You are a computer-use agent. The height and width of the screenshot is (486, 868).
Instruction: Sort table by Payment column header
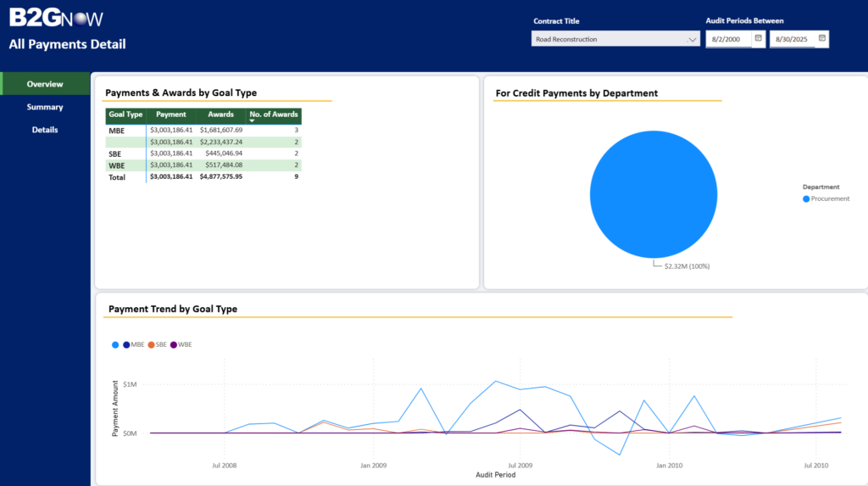click(171, 115)
